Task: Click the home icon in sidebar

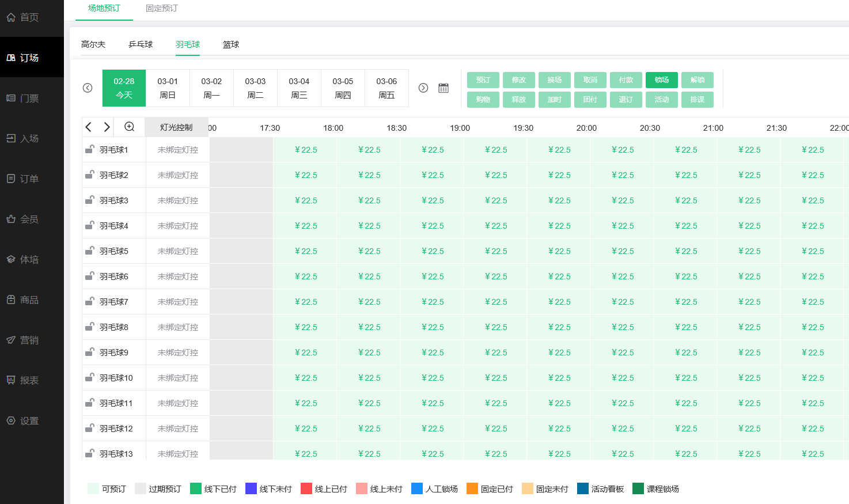Action: click(x=11, y=17)
